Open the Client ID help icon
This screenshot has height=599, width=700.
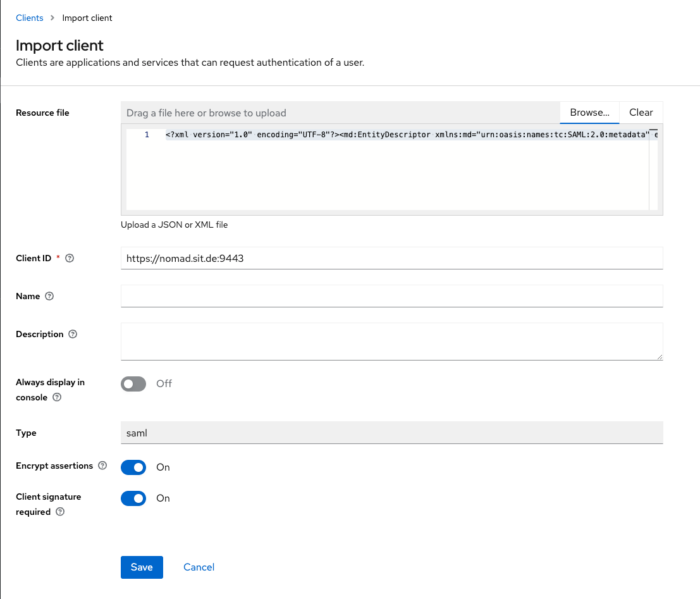[x=70, y=259]
